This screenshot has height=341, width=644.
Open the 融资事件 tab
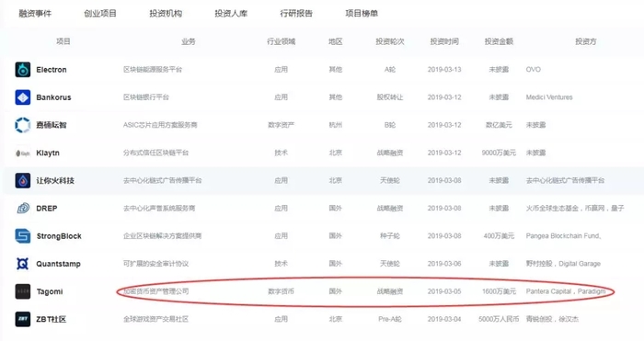[35, 14]
